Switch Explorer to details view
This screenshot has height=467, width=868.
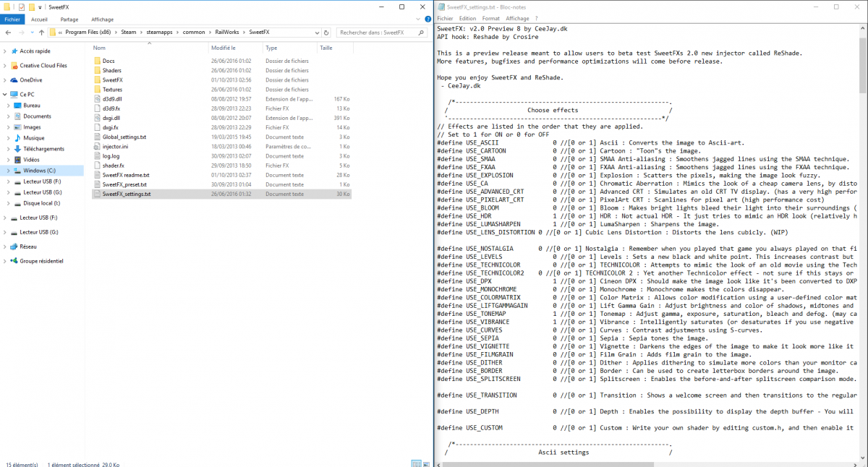pos(415,463)
